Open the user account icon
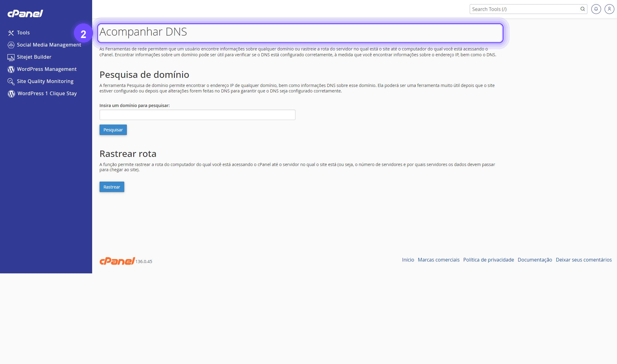The height and width of the screenshot is (364, 617). 609,9
